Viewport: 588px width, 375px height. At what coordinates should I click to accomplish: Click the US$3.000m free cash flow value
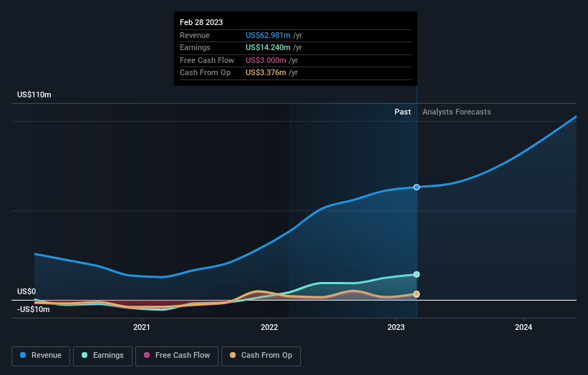pos(266,60)
